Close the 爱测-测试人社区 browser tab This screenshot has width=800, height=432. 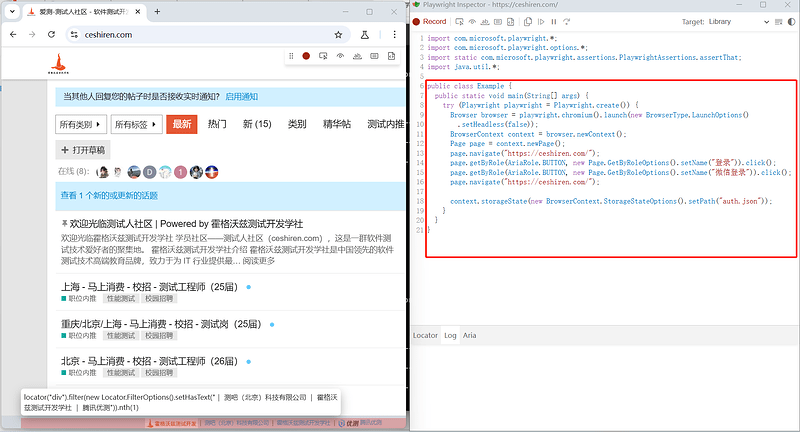[x=138, y=11]
